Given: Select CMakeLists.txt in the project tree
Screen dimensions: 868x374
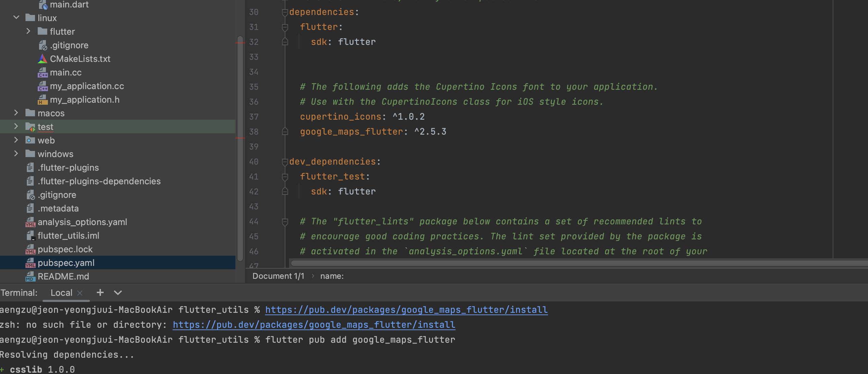Looking at the screenshot, I should click(118, 58).
